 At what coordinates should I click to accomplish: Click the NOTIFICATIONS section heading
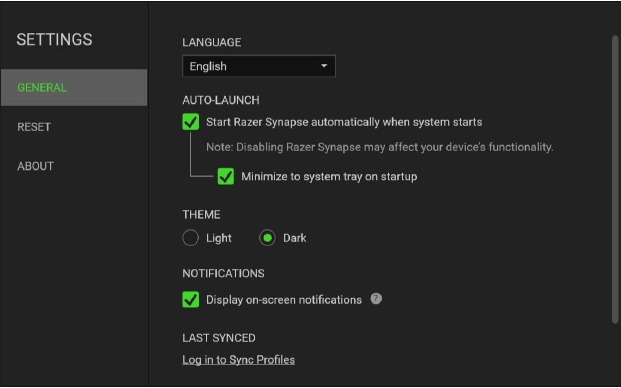(223, 273)
